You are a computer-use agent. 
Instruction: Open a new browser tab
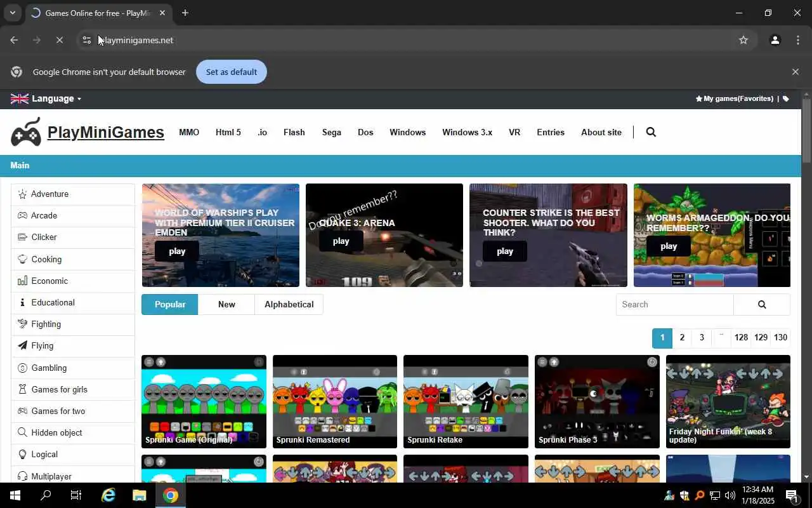[185, 13]
